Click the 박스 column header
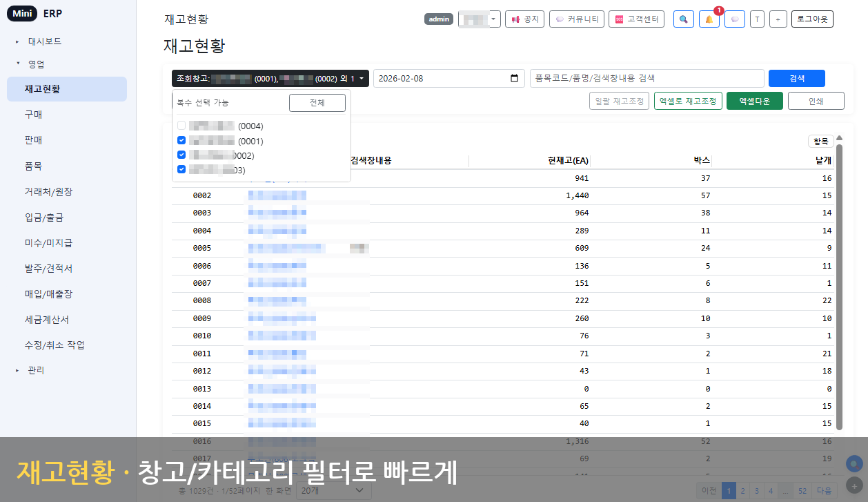This screenshot has height=502, width=868. (702, 160)
